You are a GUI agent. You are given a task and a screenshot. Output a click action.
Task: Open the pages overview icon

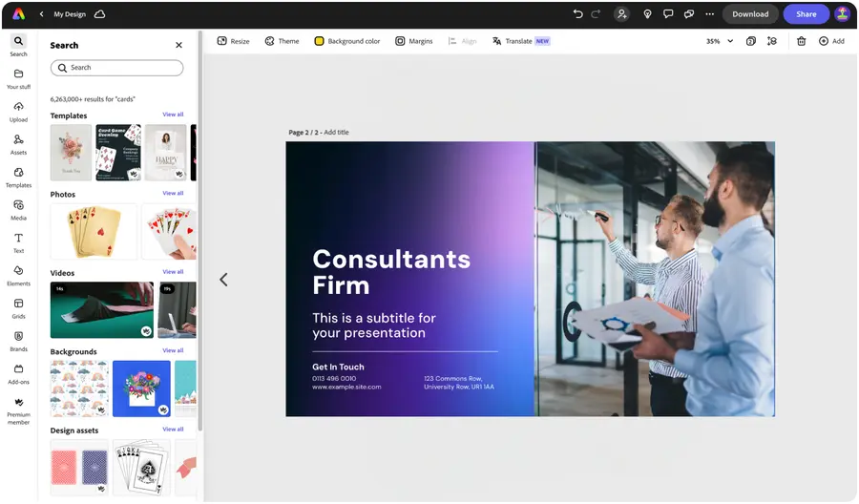tap(751, 41)
